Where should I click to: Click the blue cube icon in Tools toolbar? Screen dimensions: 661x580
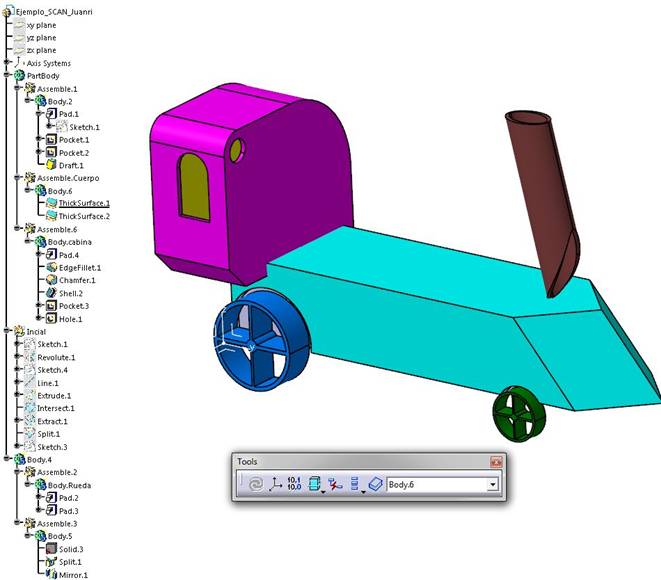[x=315, y=483]
